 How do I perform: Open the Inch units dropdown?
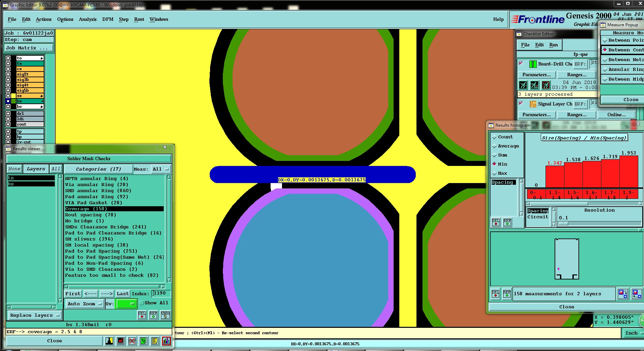pyautogui.click(x=634, y=333)
